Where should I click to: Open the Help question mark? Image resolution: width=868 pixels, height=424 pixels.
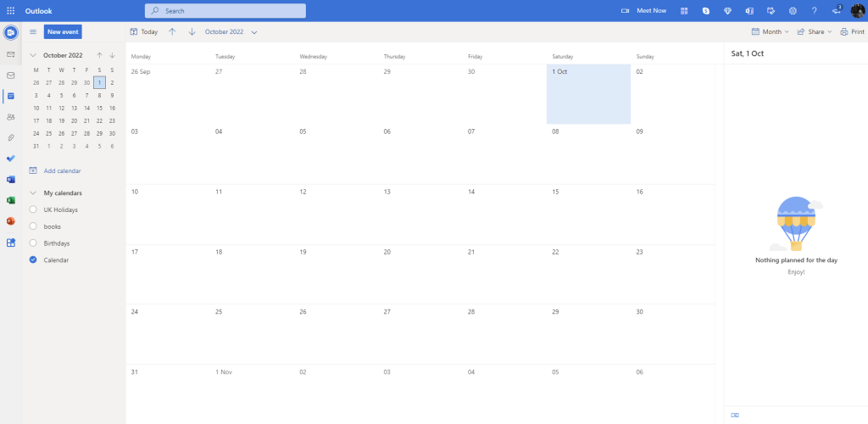click(x=815, y=10)
